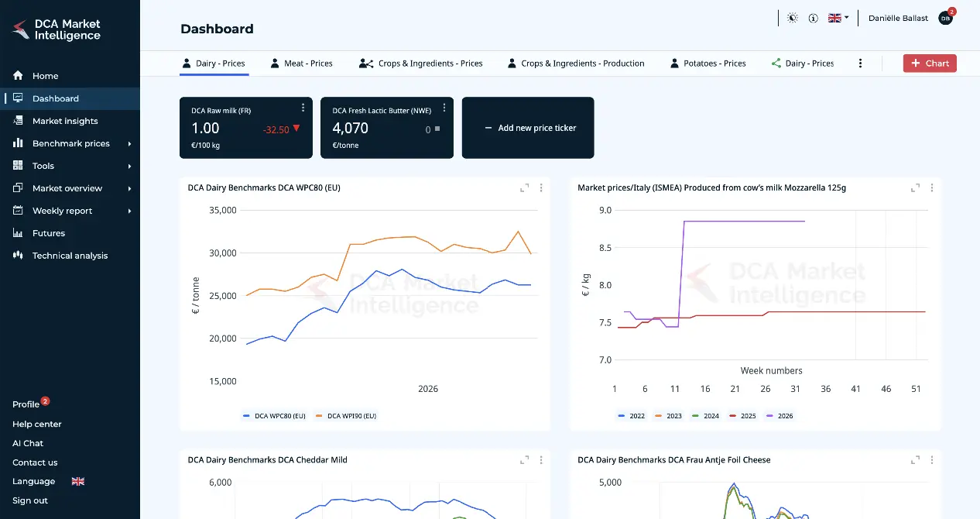Switch to the Meat - Prices tab
Image resolution: width=980 pixels, height=519 pixels.
[302, 64]
